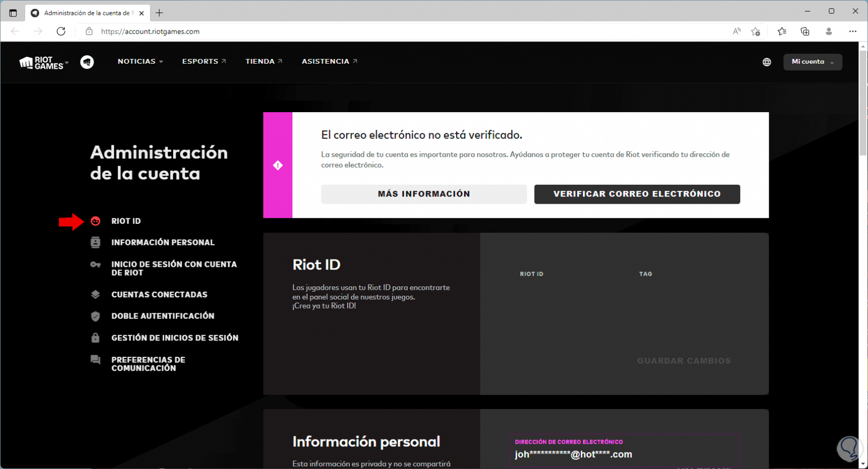
Task: View site information lock icon
Action: (x=89, y=31)
